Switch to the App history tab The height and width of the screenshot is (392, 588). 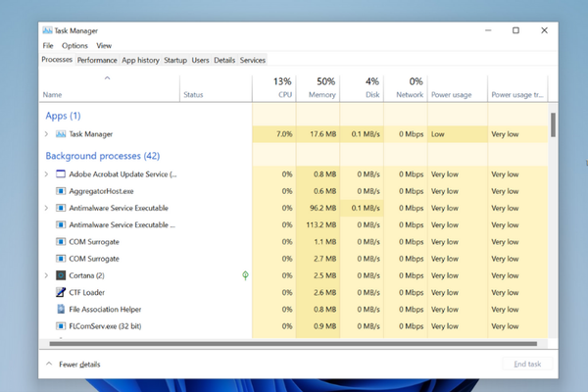tap(140, 60)
